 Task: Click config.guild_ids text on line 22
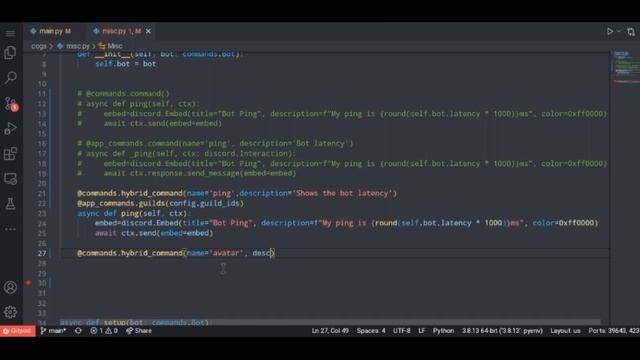204,203
